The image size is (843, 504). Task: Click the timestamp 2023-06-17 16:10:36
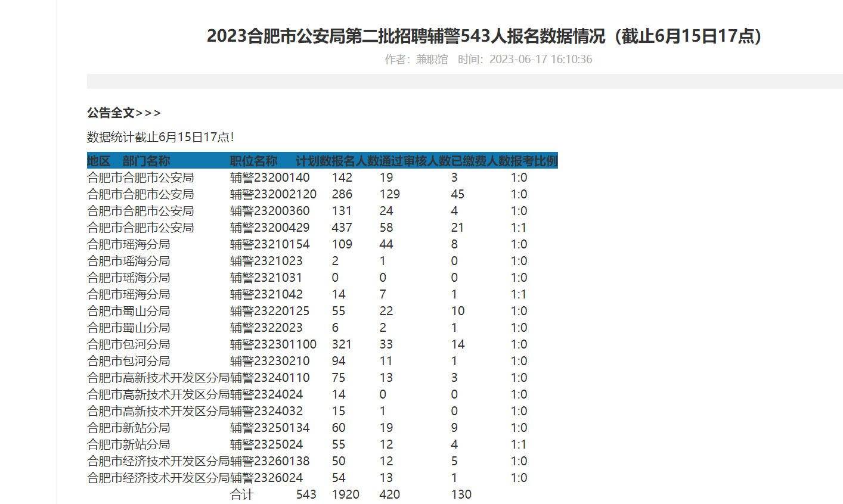point(541,59)
